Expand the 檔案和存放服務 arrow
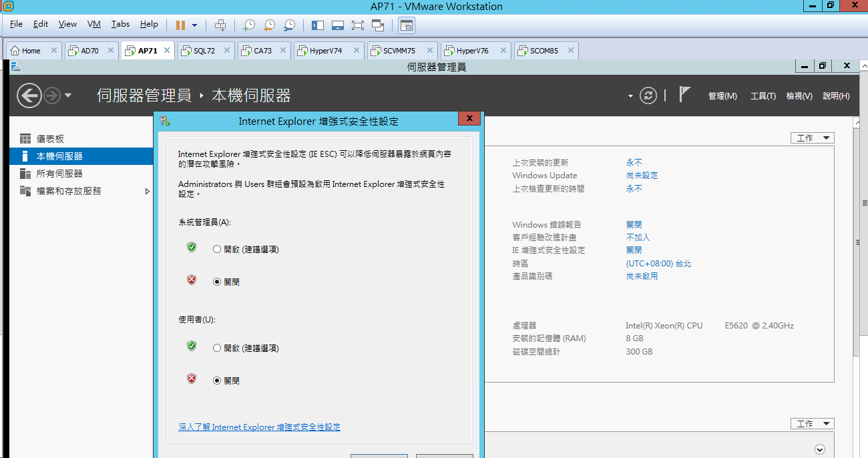Screen dimensions: 868x458 click(148, 191)
